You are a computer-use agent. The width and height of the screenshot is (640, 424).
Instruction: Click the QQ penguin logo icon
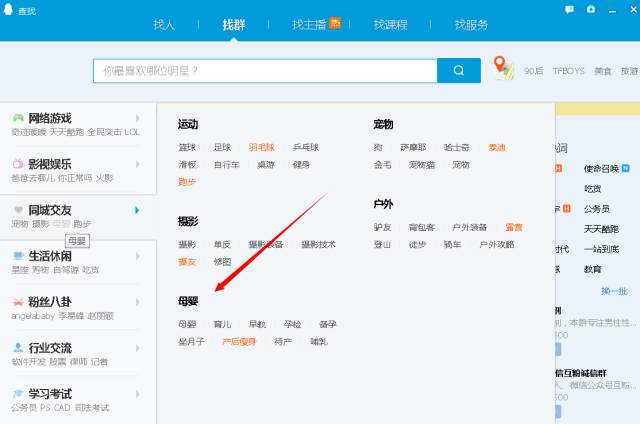tap(8, 9)
